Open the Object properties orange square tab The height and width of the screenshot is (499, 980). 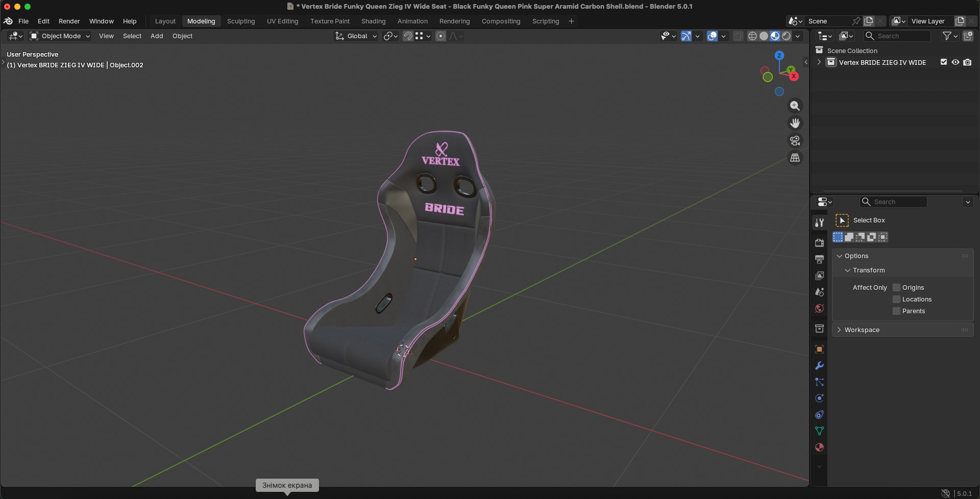tap(819, 349)
